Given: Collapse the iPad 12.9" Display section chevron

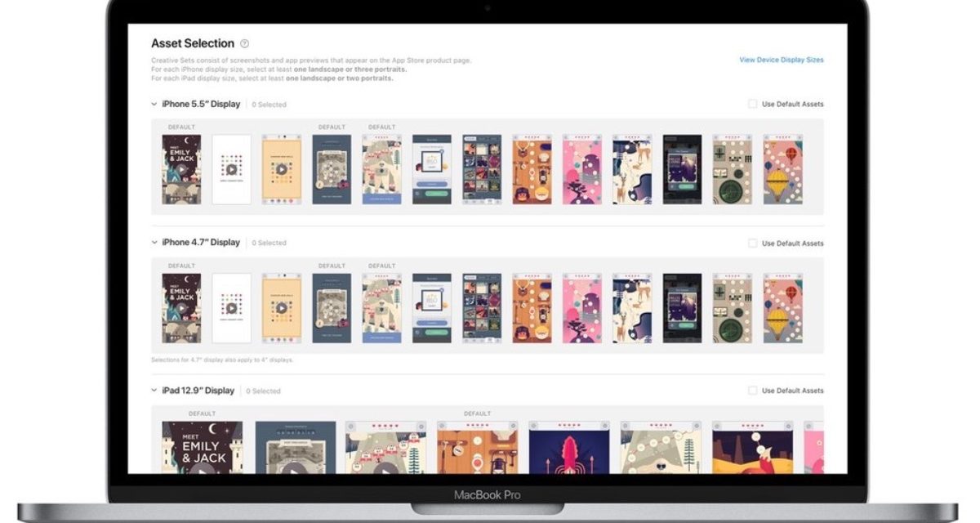Looking at the screenshot, I should [154, 391].
